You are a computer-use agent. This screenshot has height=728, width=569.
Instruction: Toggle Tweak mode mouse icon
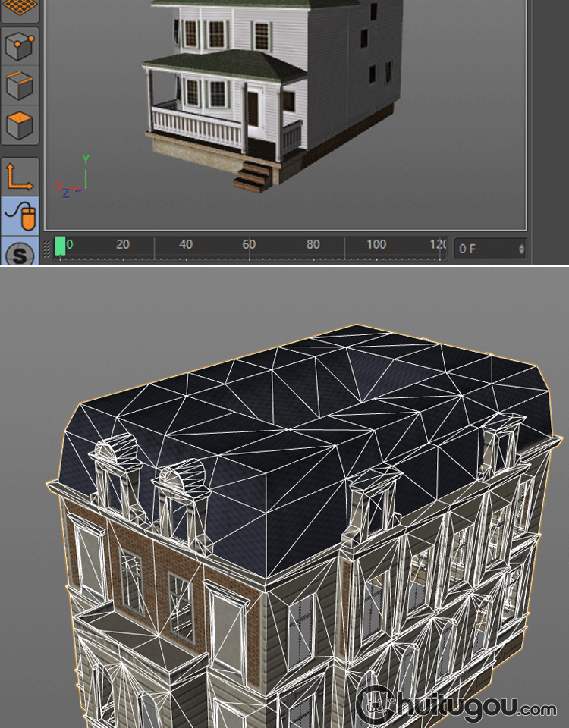(x=19, y=215)
